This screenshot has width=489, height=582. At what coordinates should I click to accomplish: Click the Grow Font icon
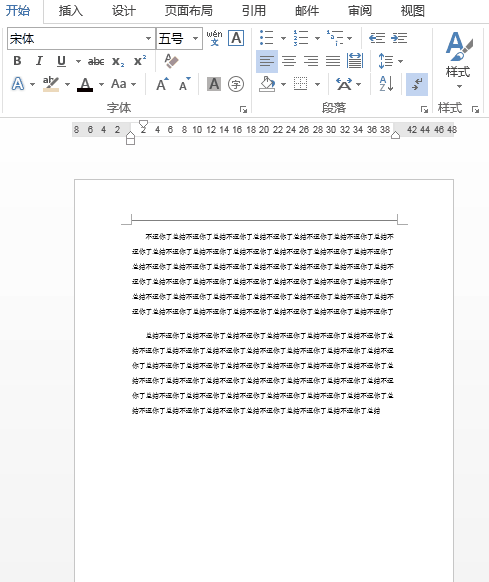click(162, 84)
